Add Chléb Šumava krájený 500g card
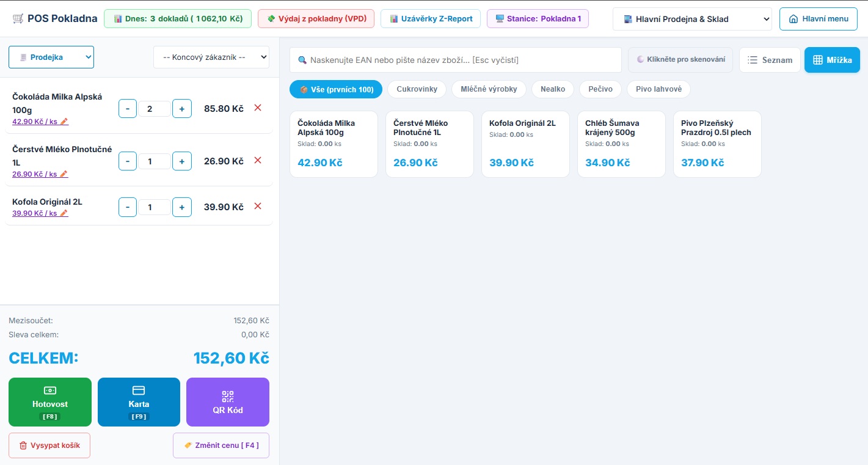Viewport: 868px width, 465px height. [x=621, y=144]
